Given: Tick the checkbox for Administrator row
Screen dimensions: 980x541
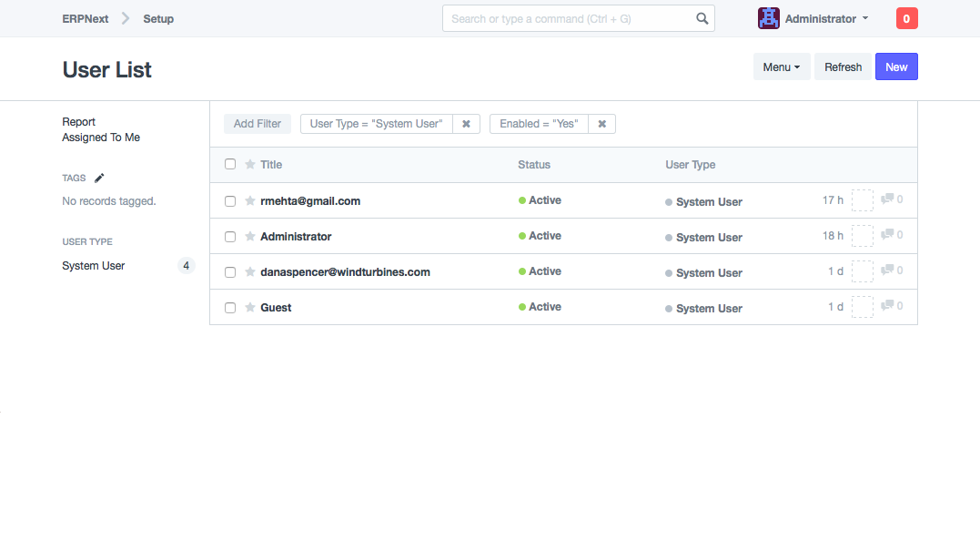Looking at the screenshot, I should click(229, 236).
